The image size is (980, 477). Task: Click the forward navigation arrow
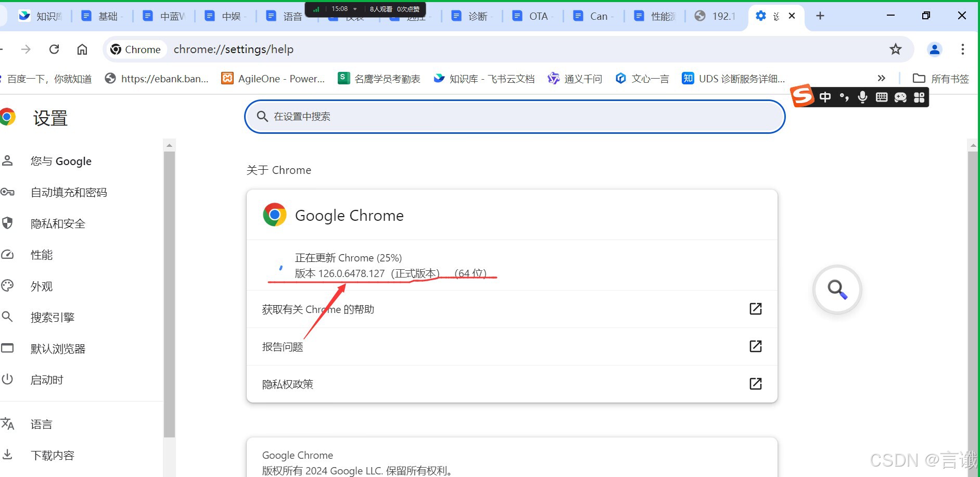26,49
